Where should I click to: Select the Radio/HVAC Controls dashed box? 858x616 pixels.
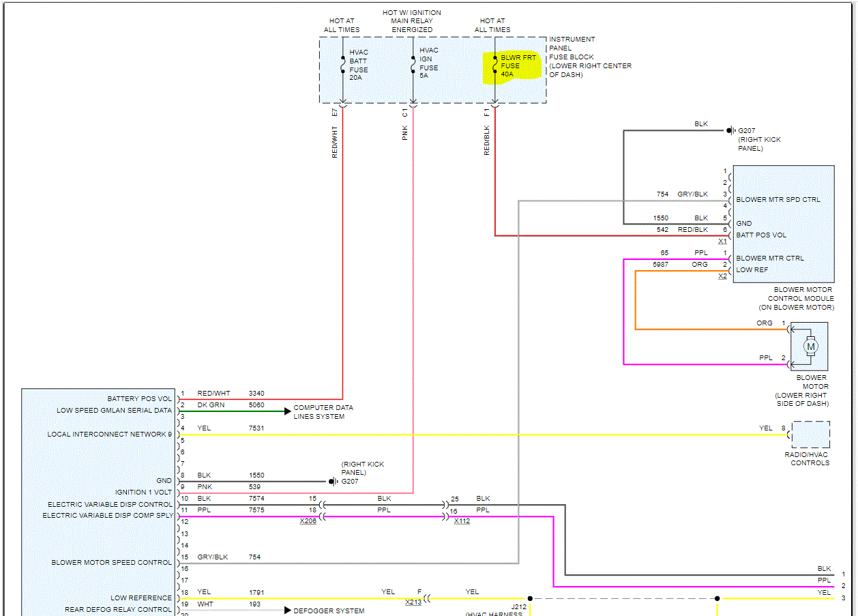[x=810, y=435]
